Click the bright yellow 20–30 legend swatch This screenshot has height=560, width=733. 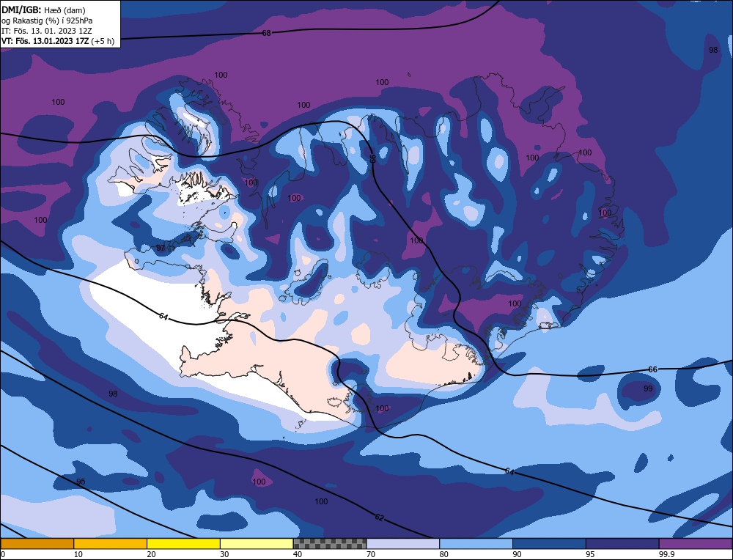coord(183,544)
